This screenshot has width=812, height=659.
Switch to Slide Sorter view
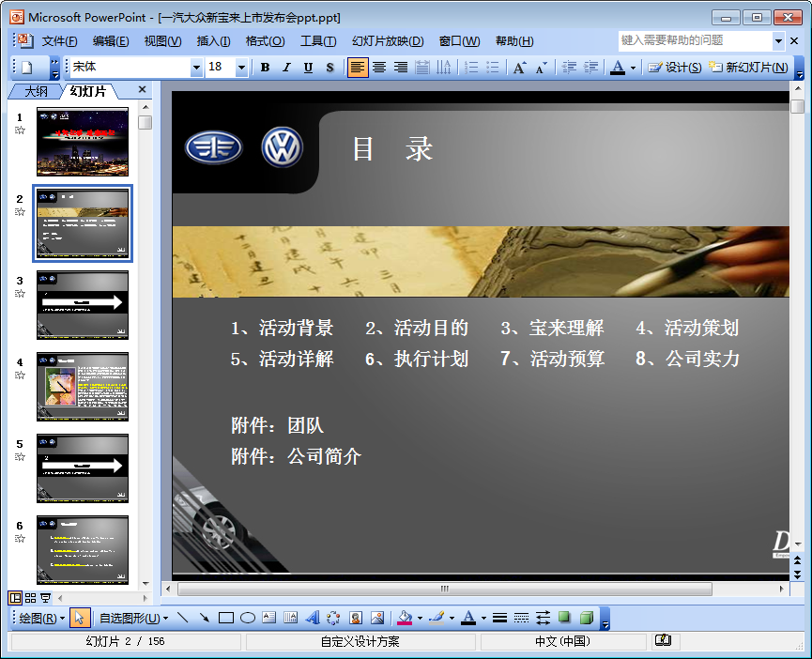tap(31, 598)
